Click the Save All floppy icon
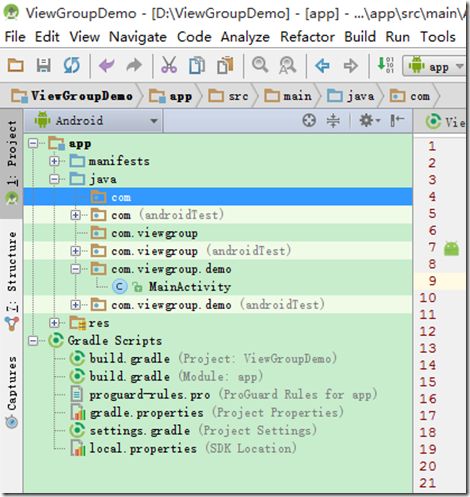Viewport: 470px width, 497px height. pos(43,65)
